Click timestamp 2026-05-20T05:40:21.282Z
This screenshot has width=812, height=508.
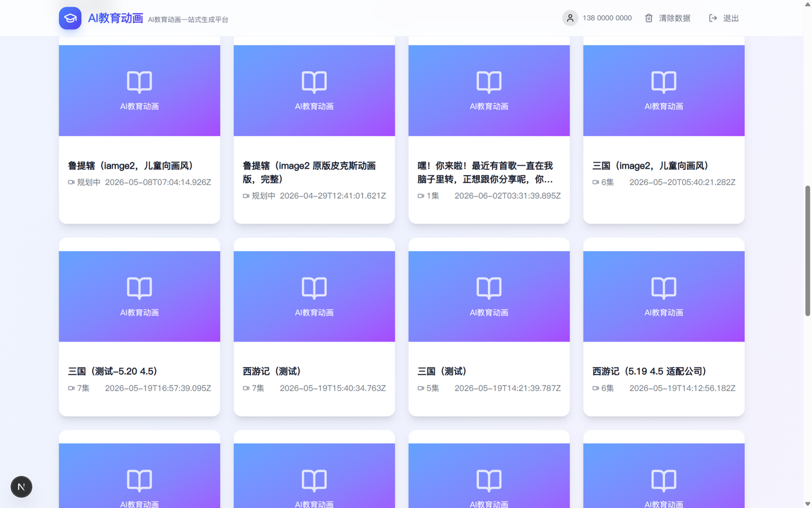pos(682,182)
